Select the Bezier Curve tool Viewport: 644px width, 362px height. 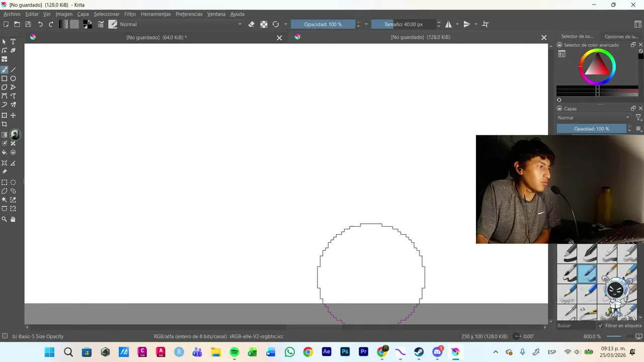(5, 96)
